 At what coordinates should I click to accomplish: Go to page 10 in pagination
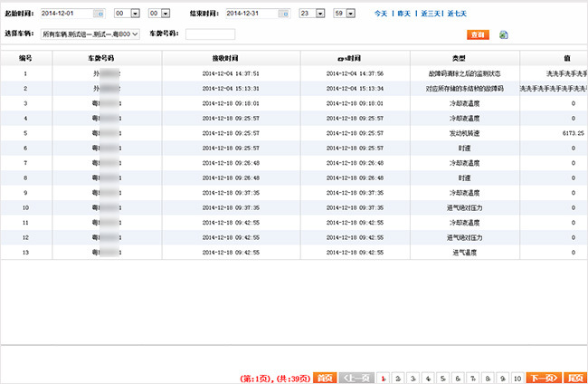click(x=517, y=379)
